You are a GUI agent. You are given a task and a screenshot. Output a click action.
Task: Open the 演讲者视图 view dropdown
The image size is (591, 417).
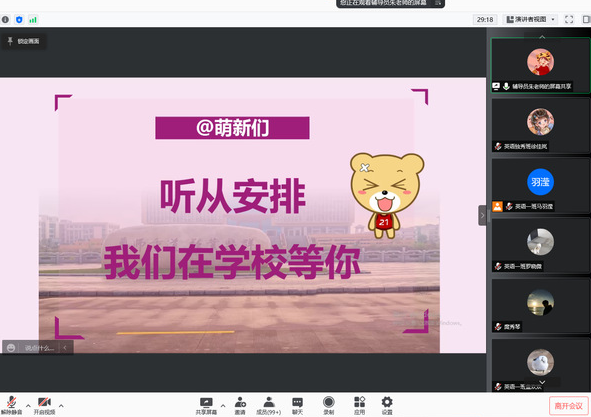click(x=531, y=19)
